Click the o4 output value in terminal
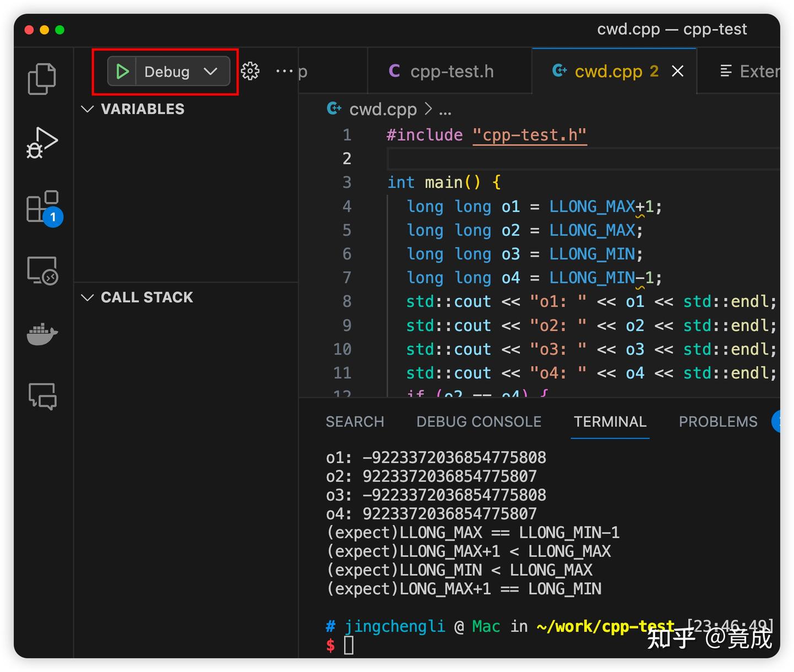This screenshot has width=794, height=672. click(x=449, y=514)
